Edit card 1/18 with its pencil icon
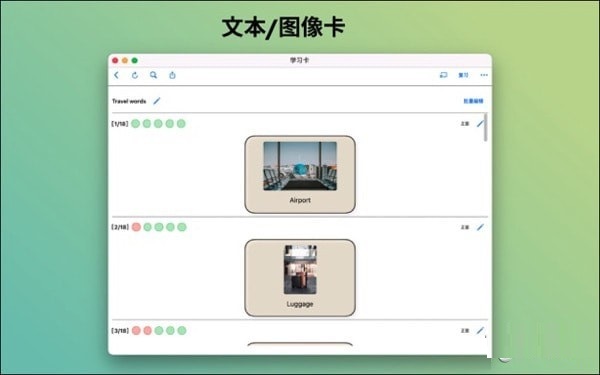Image resolution: width=600 pixels, height=375 pixels. [480, 124]
